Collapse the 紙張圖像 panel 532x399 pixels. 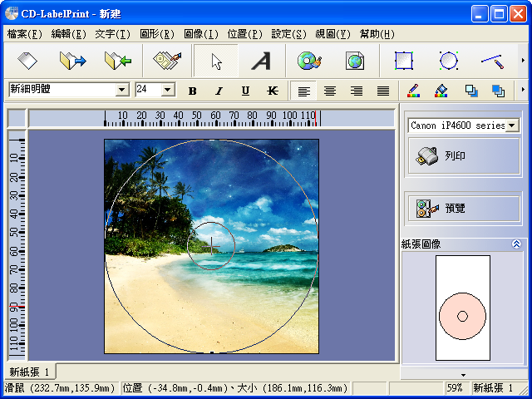(x=516, y=244)
